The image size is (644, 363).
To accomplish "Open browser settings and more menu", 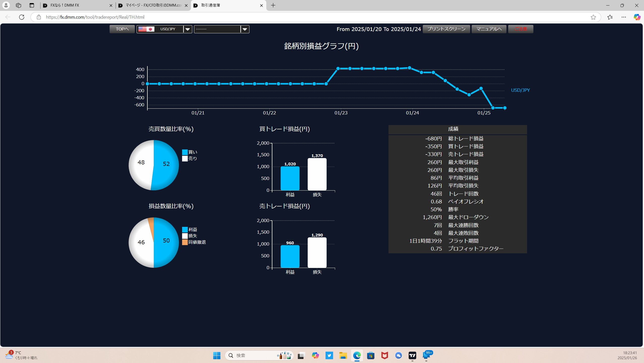I will pyautogui.click(x=624, y=17).
